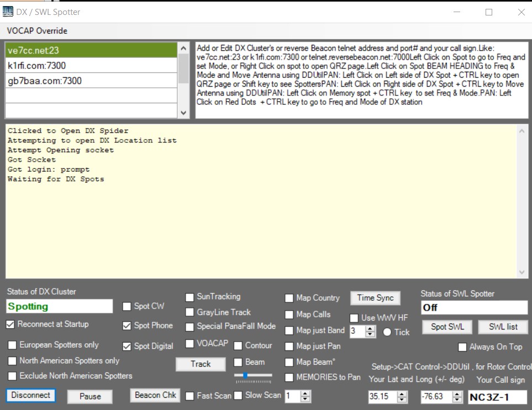532x410 pixels.
Task: Enable the Spot CW checkbox
Action: (127, 306)
